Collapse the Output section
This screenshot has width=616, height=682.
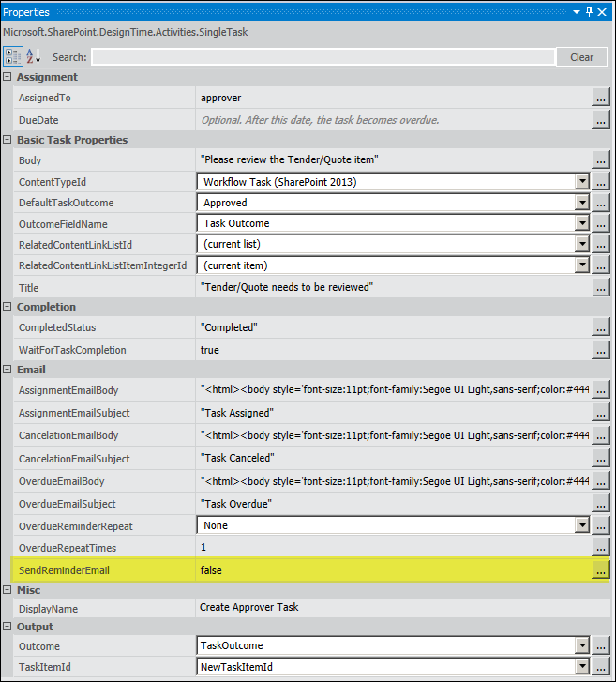click(x=7, y=627)
